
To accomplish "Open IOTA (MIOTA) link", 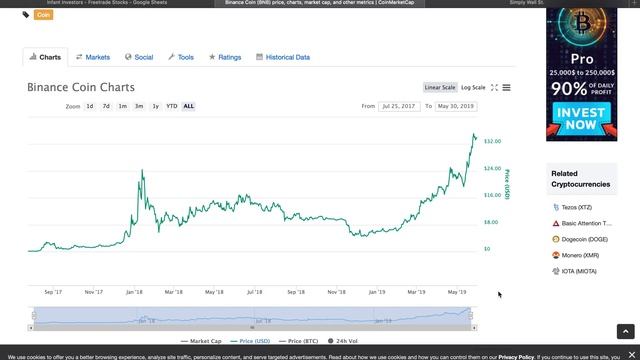I will (x=579, y=271).
